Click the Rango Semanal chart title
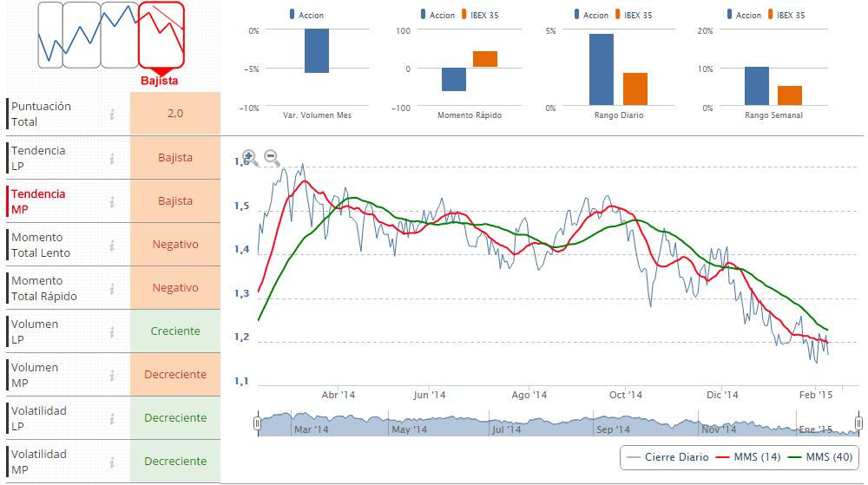Image resolution: width=868 pixels, height=485 pixels. pyautogui.click(x=773, y=115)
